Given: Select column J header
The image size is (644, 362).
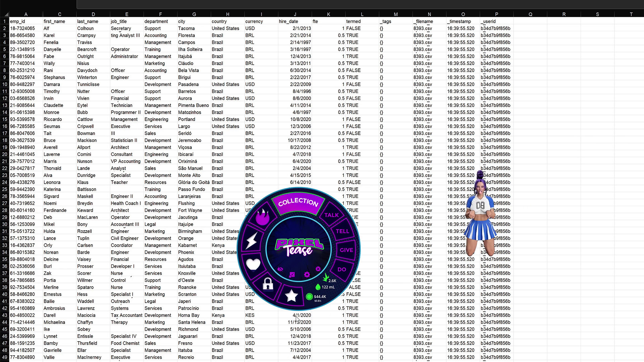Looking at the screenshot, I should tap(295, 14).
